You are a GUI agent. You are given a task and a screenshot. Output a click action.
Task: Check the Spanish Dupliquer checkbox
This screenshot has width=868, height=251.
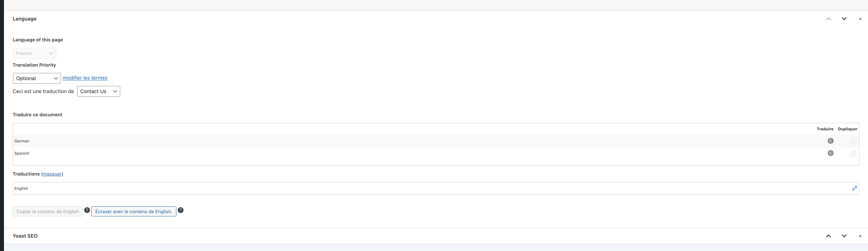coord(854,154)
